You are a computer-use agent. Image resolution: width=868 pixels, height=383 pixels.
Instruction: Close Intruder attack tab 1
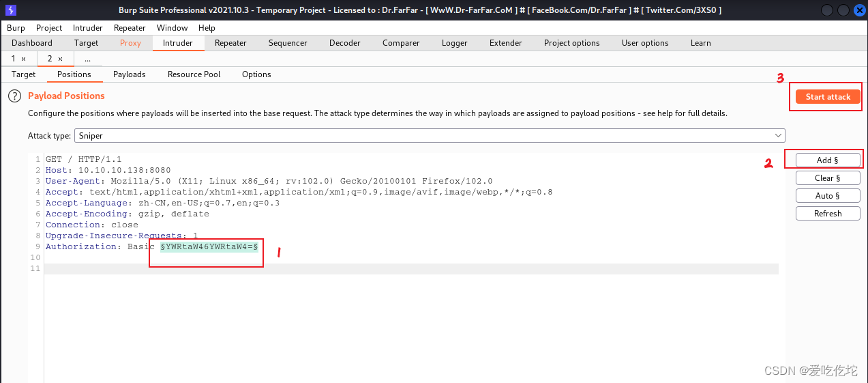(23, 59)
